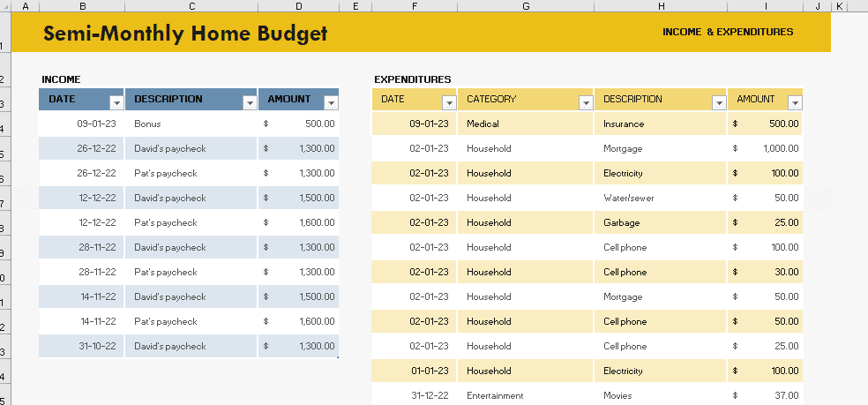Expand the Expenditures CATEGORY filter arrow
Viewport: 868px width, 405px height.
[585, 102]
